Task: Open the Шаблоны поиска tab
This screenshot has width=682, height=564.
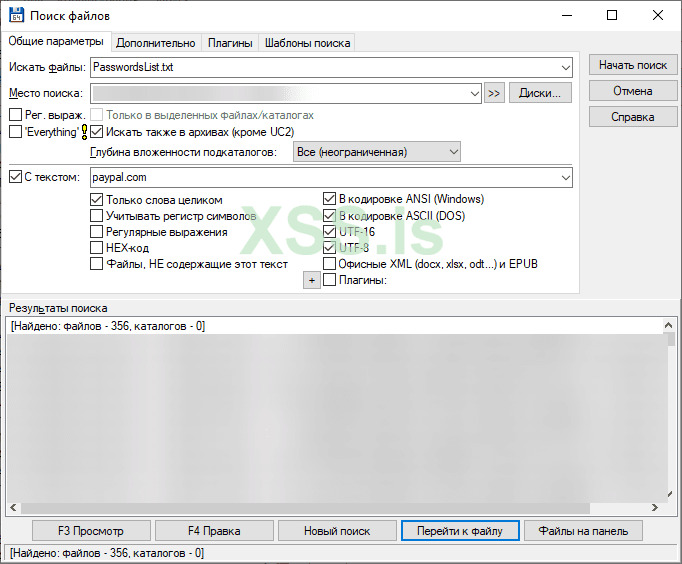Action: (x=308, y=43)
